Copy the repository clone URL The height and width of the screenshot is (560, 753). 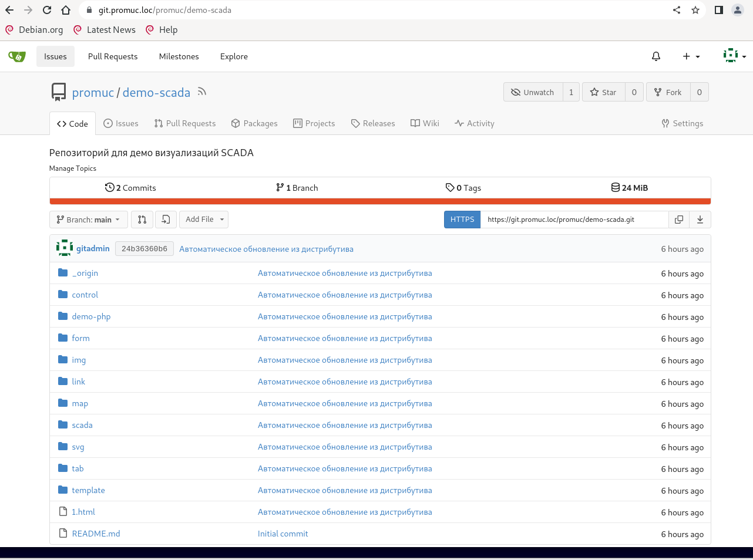[x=679, y=220]
